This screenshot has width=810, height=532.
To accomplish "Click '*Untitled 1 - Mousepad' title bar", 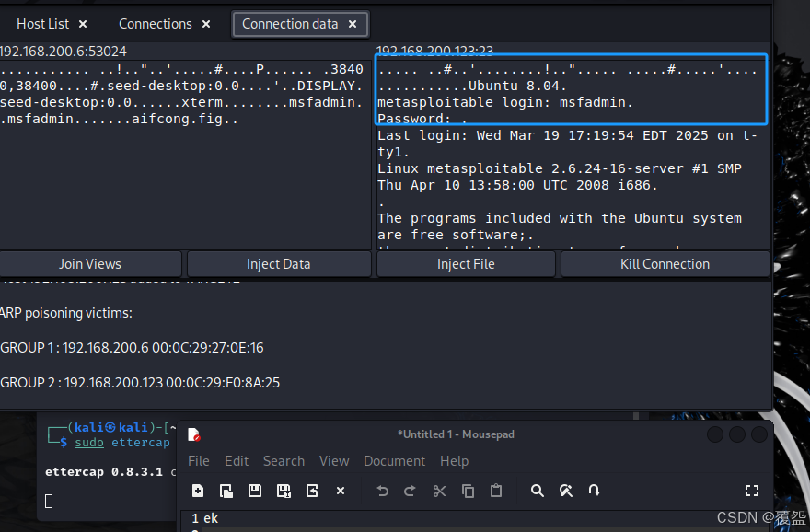I will pyautogui.click(x=456, y=434).
